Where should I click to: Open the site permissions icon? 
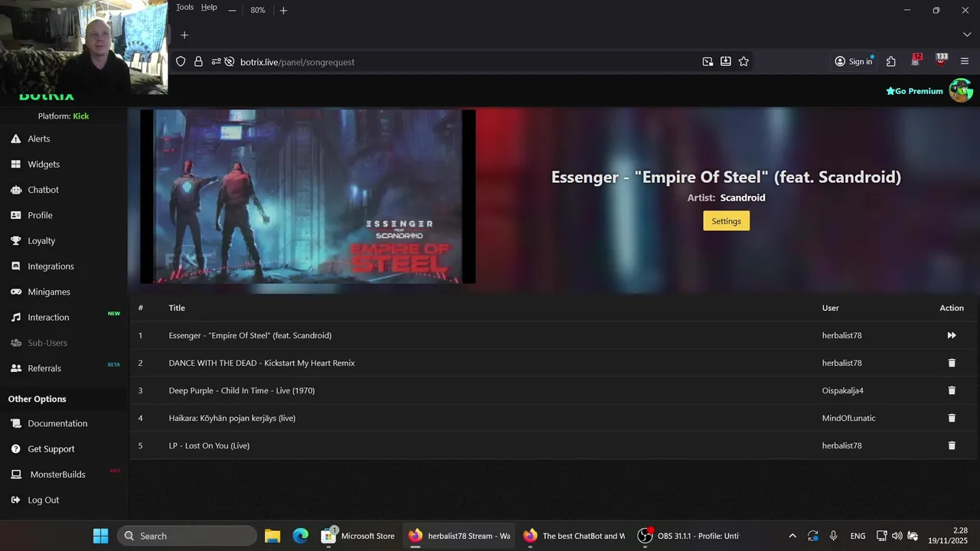tap(216, 61)
